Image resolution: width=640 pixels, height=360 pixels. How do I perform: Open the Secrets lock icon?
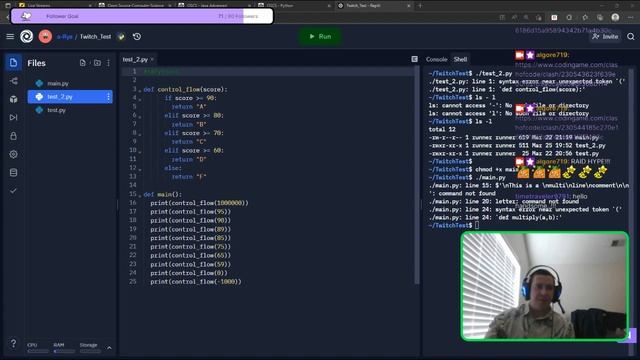(x=13, y=136)
